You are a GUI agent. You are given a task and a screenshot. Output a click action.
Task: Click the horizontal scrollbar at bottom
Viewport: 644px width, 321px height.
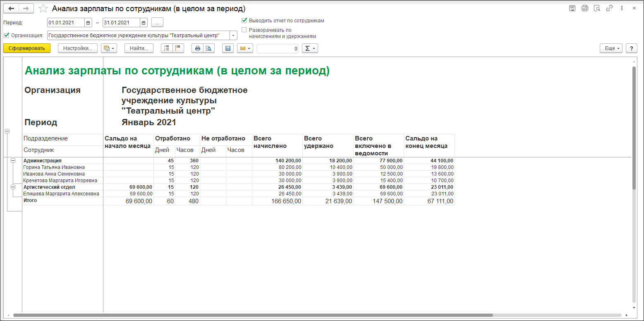pyautogui.click(x=253, y=315)
